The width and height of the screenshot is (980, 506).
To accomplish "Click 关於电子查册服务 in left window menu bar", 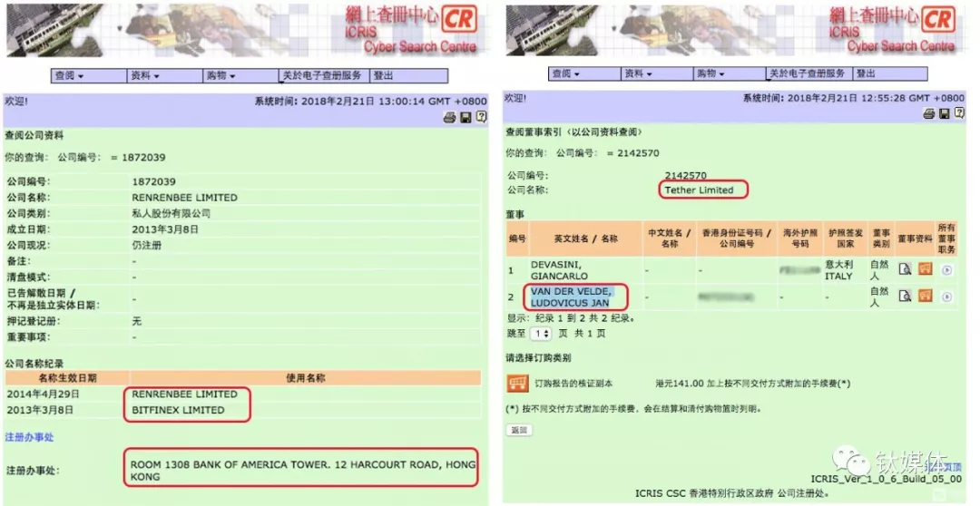I will (x=322, y=75).
